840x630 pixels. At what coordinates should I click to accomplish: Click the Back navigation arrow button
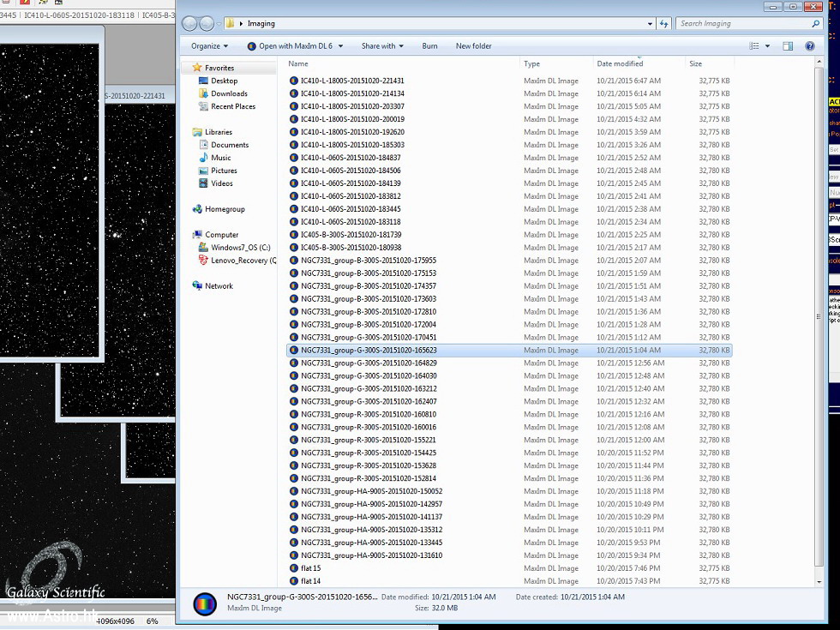tap(190, 24)
